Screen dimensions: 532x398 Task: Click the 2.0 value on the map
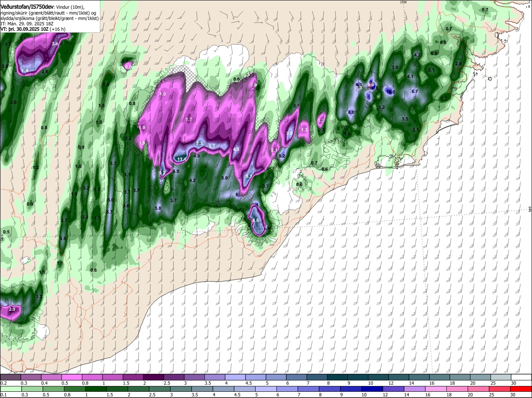tap(13, 102)
